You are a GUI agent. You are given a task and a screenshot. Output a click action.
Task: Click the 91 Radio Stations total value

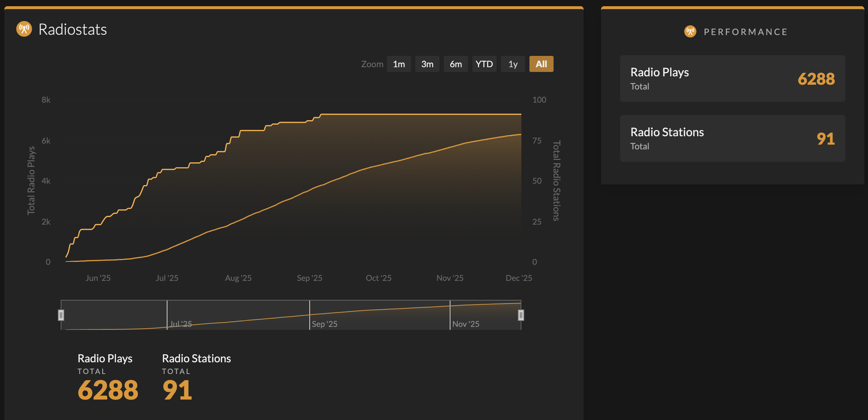pos(825,138)
